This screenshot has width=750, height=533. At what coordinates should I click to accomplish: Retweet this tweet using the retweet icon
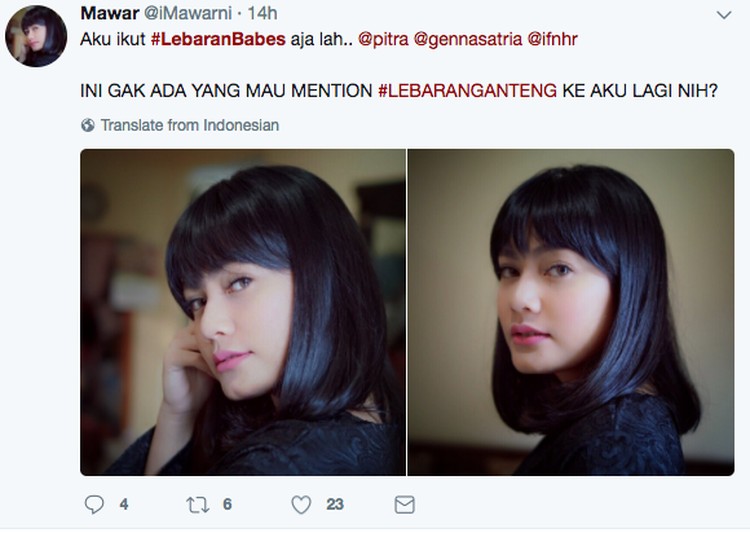(x=197, y=504)
